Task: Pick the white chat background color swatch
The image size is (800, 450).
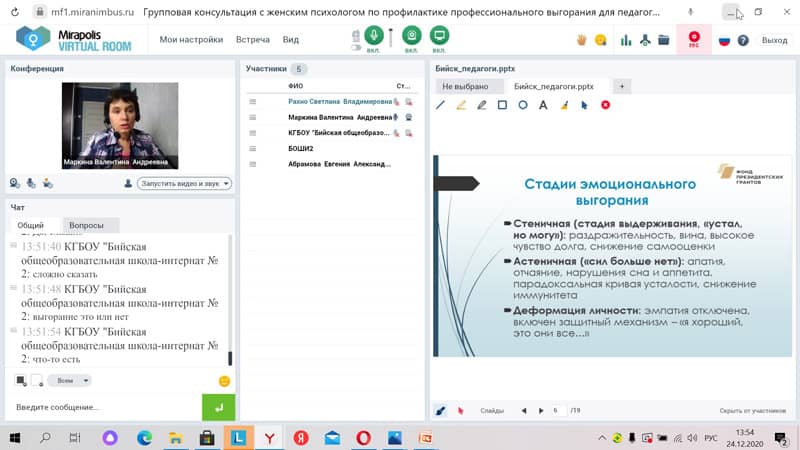Action: click(37, 380)
